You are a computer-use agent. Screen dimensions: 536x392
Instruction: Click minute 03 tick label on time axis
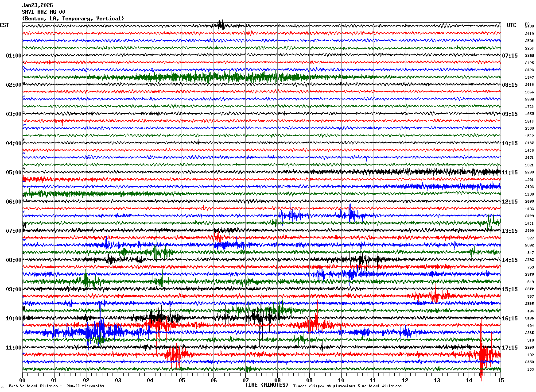click(x=118, y=380)
